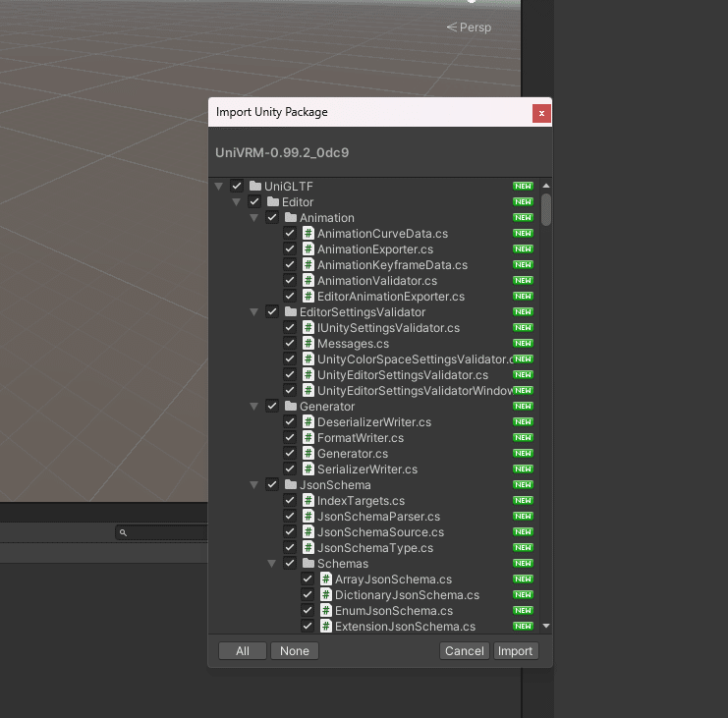Click the scrollbar up arrow
This screenshot has width=728, height=718.
(546, 186)
